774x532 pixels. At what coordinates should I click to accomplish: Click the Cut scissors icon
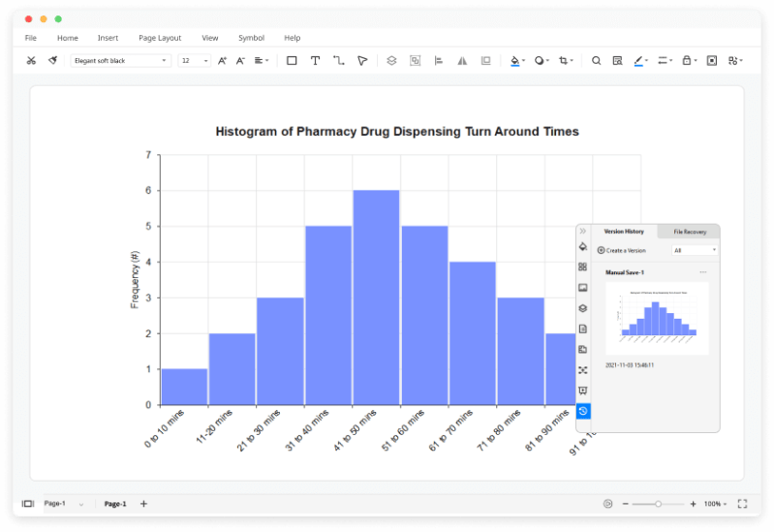(x=31, y=60)
